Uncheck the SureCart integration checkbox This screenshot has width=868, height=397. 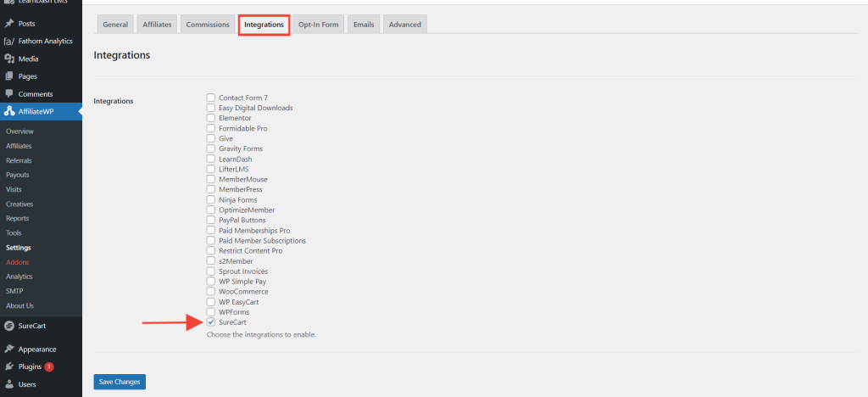pos(211,322)
